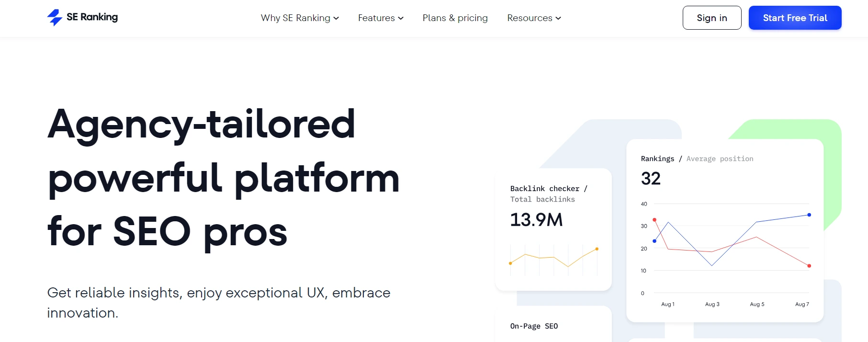Screen dimensions: 868x342
Task: Click the blue start point on rankings chart
Action: [x=654, y=241]
